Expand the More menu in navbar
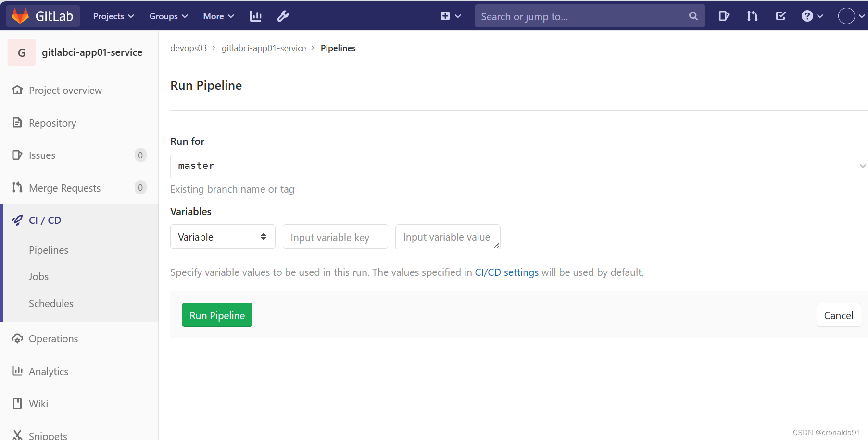The width and height of the screenshot is (868, 440). point(218,16)
